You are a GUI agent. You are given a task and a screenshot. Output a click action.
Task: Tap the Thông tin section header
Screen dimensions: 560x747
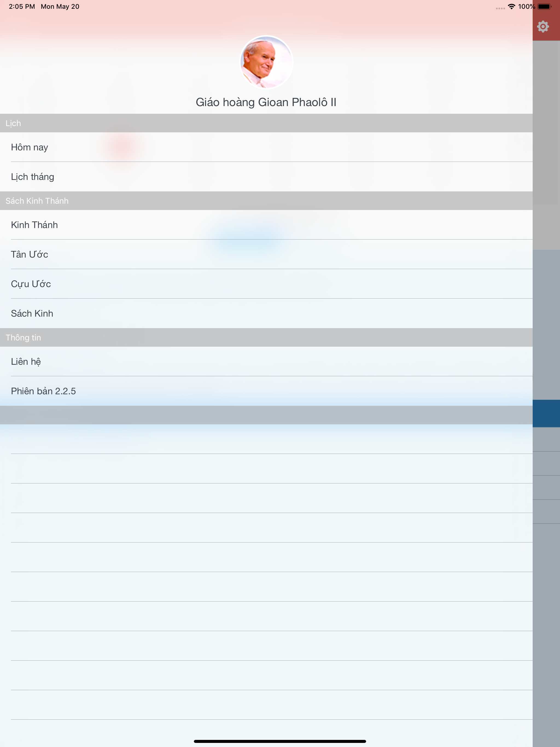tap(266, 337)
